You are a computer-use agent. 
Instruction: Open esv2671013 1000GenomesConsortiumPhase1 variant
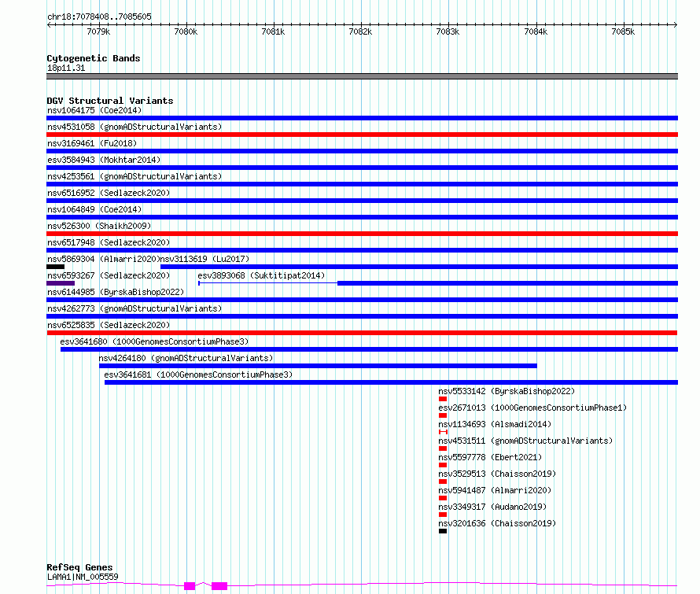[x=532, y=408]
